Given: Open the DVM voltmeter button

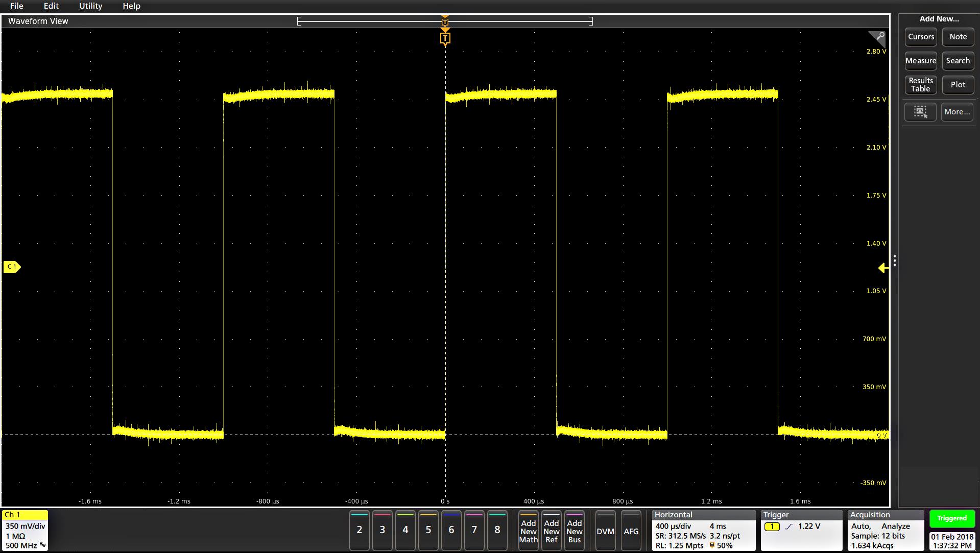Looking at the screenshot, I should point(605,531).
